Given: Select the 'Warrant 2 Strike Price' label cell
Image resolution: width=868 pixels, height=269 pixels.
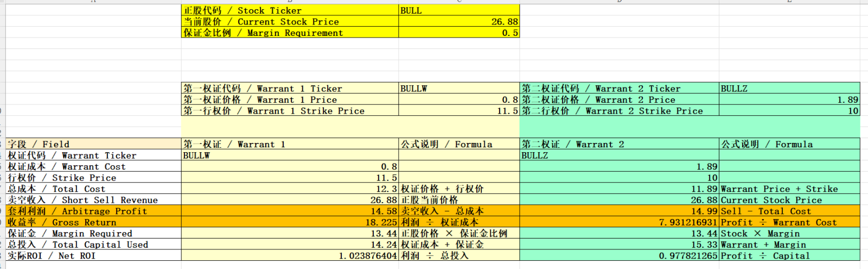Looking at the screenshot, I should 620,111.
